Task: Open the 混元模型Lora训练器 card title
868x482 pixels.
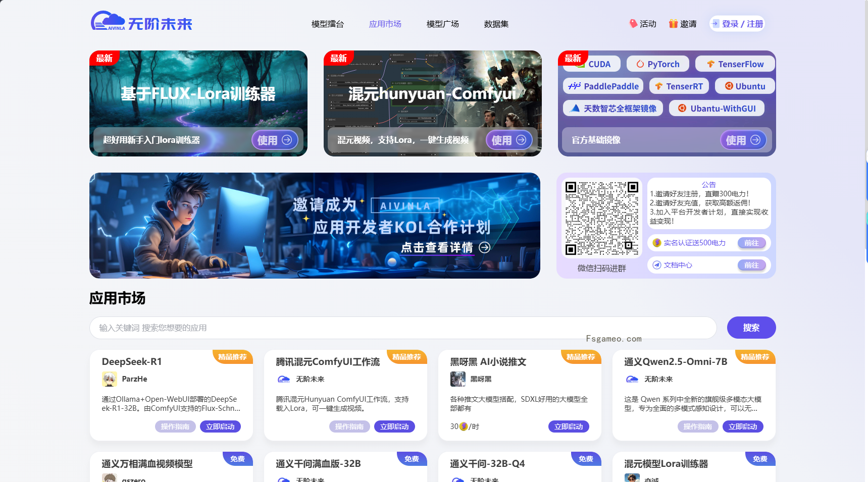Action: pyautogui.click(x=666, y=463)
